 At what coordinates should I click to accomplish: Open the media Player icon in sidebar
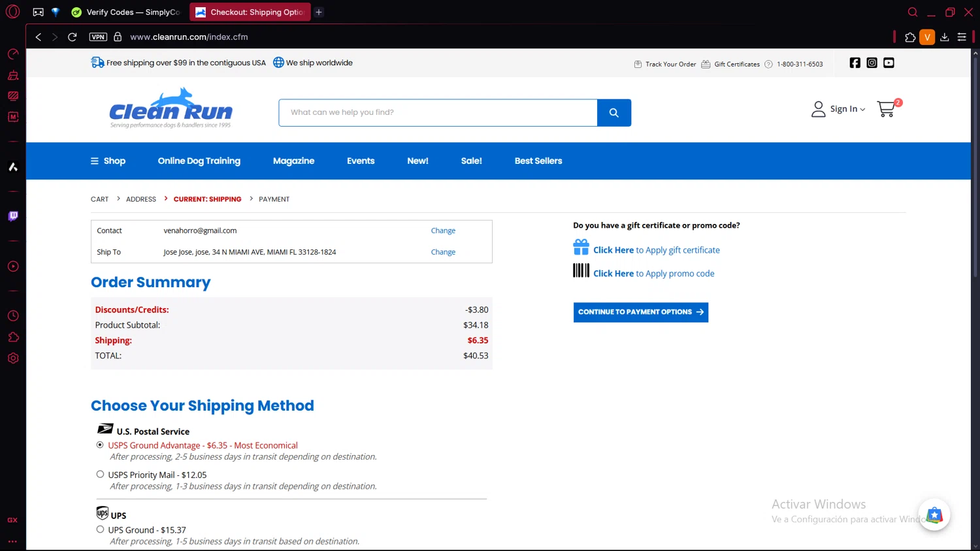(13, 266)
